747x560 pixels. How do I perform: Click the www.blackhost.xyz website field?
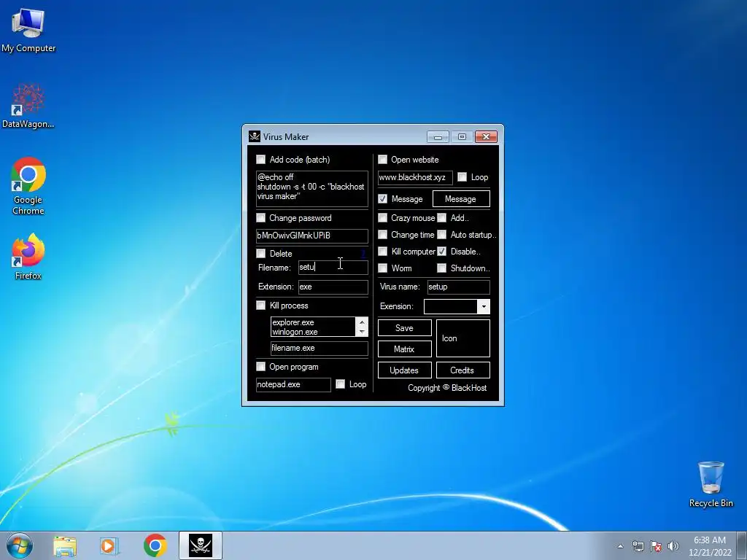click(x=415, y=178)
